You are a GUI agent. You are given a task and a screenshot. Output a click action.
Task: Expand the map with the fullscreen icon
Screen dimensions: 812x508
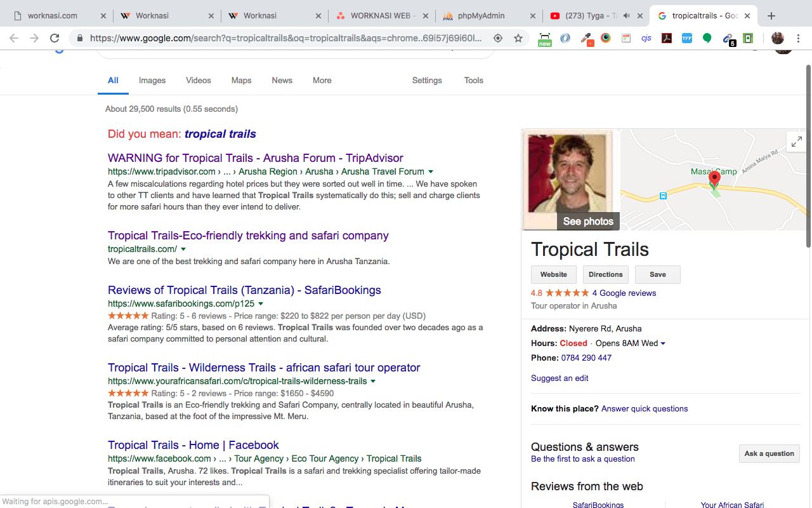796,142
